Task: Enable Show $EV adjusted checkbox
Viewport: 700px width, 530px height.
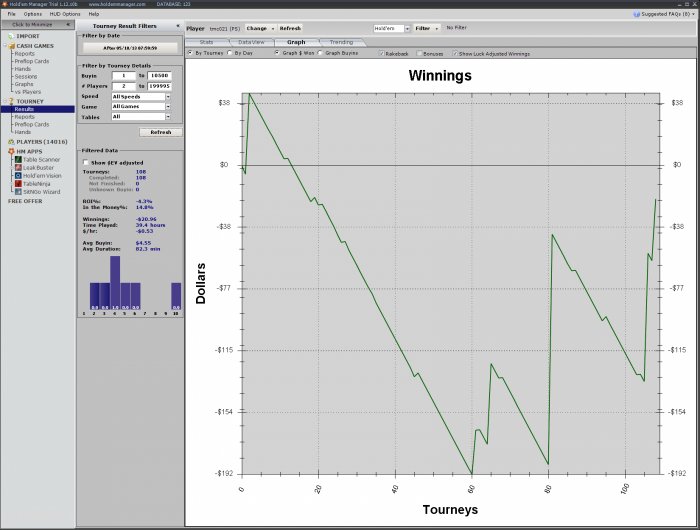Action: pos(85,161)
